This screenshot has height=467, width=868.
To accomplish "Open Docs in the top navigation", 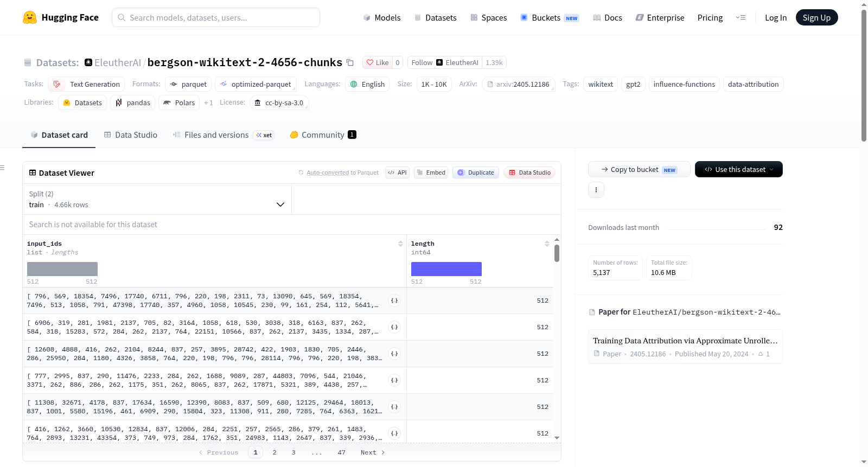I will (x=608, y=17).
